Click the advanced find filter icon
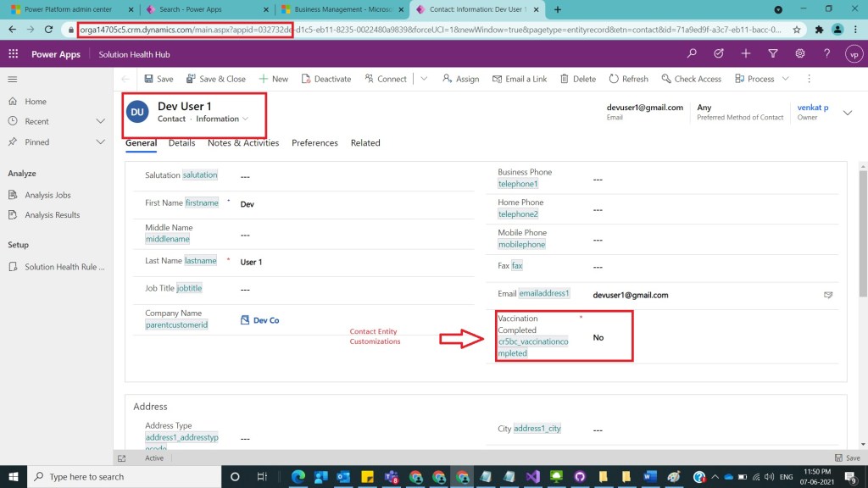Screen dimensions: 868x488 [x=772, y=53]
